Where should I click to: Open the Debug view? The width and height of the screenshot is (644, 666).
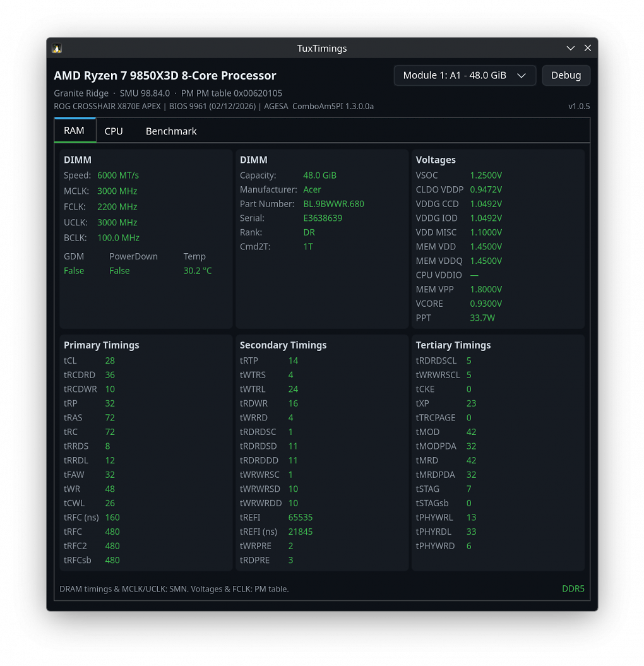pos(566,76)
